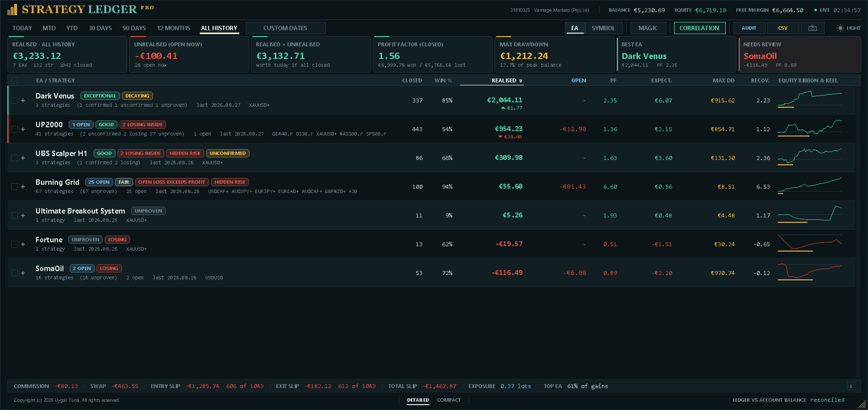This screenshot has height=410, width=868.
Task: Expand the Dark Venus row with plus icon
Action: (23, 100)
